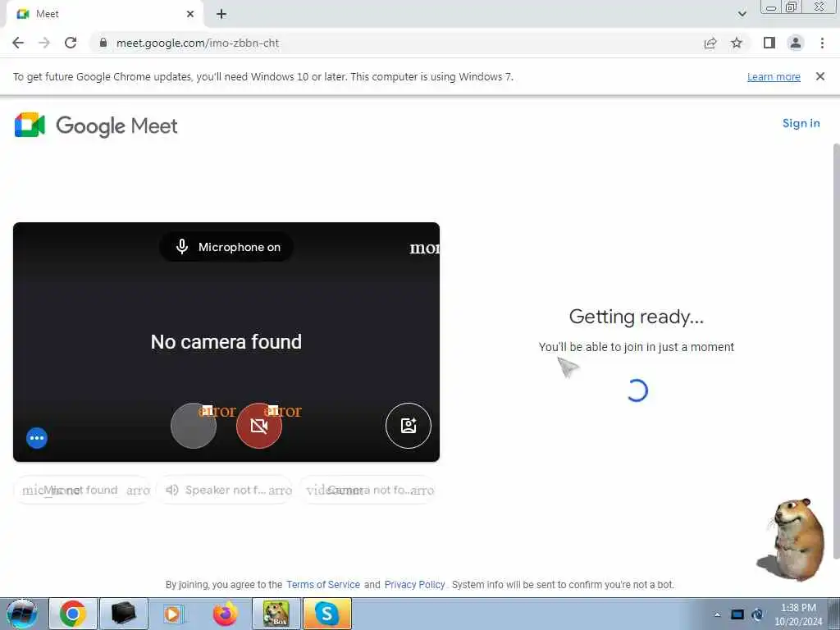
Task: Open the three-dot more options button
Action: pyautogui.click(x=37, y=438)
